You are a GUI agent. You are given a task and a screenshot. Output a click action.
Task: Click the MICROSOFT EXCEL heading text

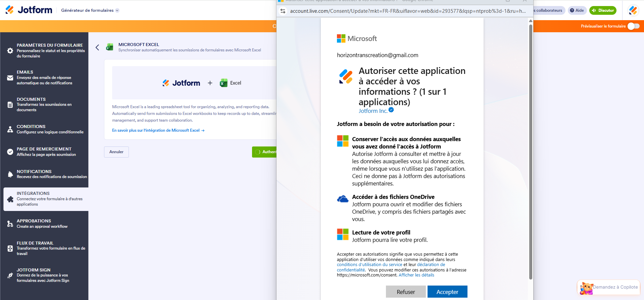[139, 44]
